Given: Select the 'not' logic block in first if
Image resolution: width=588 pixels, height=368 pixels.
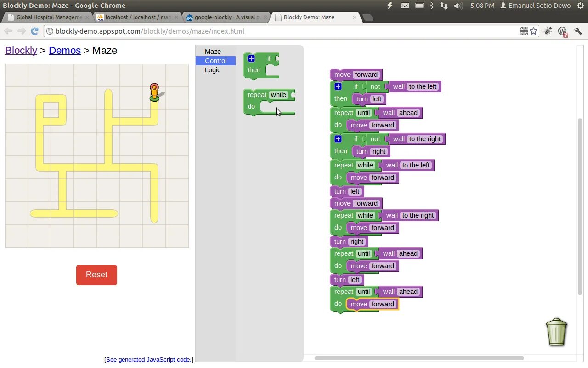Looking at the screenshot, I should click(x=374, y=86).
